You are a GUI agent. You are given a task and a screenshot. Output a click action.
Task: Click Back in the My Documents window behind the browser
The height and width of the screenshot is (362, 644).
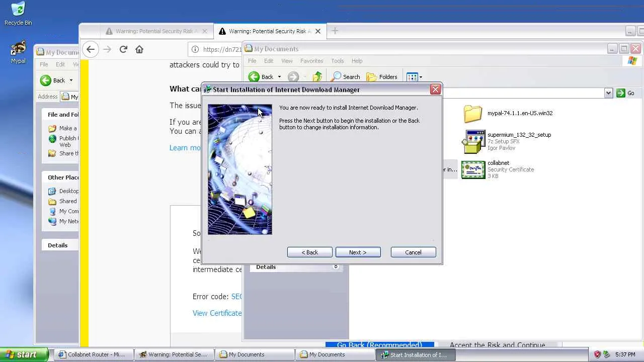click(53, 80)
